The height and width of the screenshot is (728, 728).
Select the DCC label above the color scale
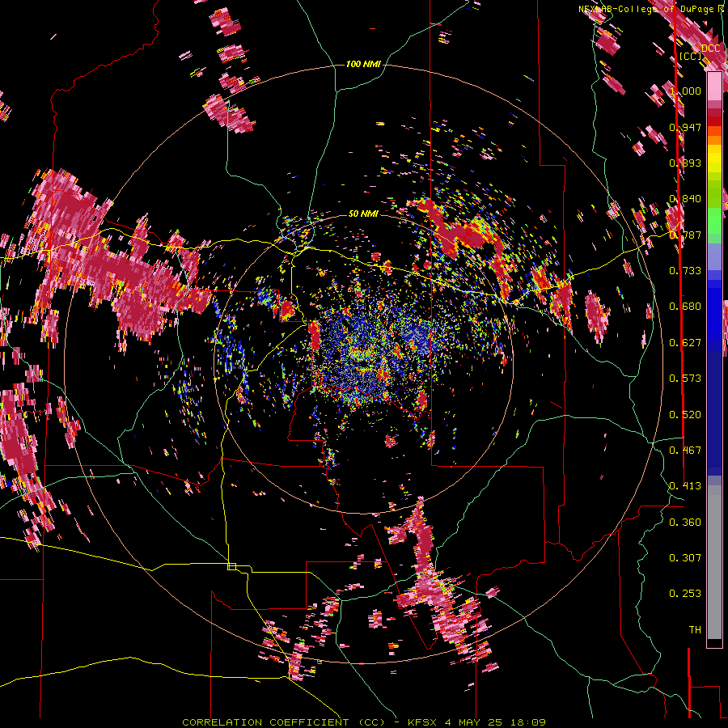click(710, 49)
